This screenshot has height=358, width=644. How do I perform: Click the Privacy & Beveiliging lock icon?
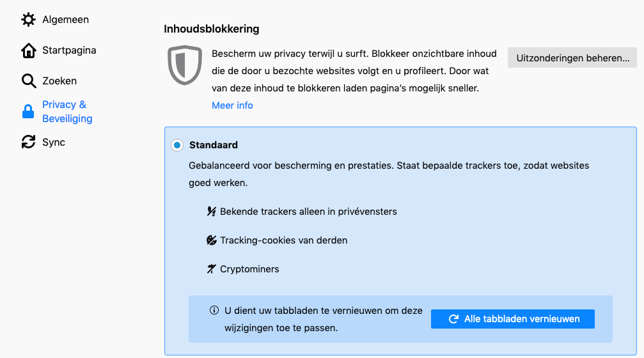28,112
